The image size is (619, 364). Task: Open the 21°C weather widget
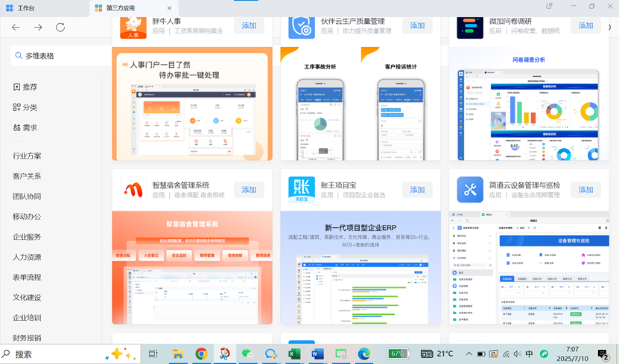pyautogui.click(x=437, y=354)
